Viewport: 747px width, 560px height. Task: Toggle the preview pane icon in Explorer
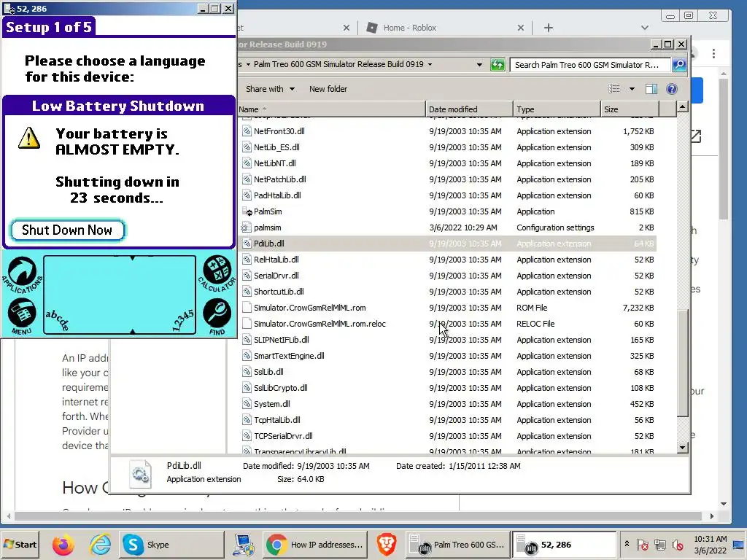pyautogui.click(x=651, y=89)
